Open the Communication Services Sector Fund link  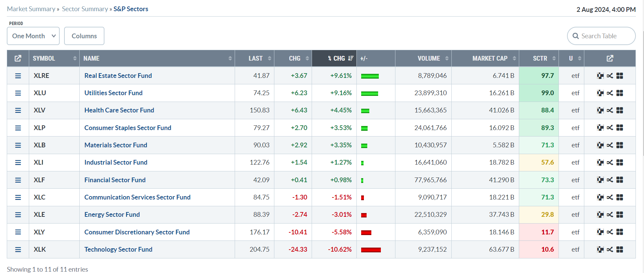pos(137,197)
